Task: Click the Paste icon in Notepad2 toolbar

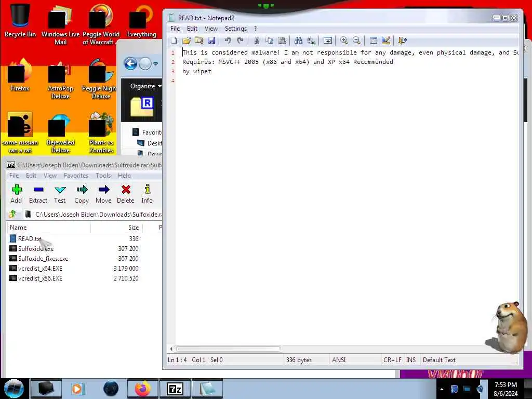Action: pos(282,41)
